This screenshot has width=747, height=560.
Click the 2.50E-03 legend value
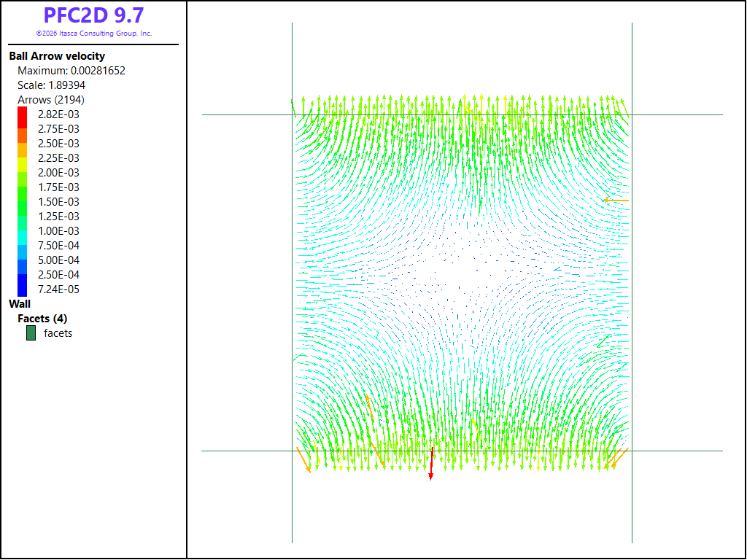(58, 144)
